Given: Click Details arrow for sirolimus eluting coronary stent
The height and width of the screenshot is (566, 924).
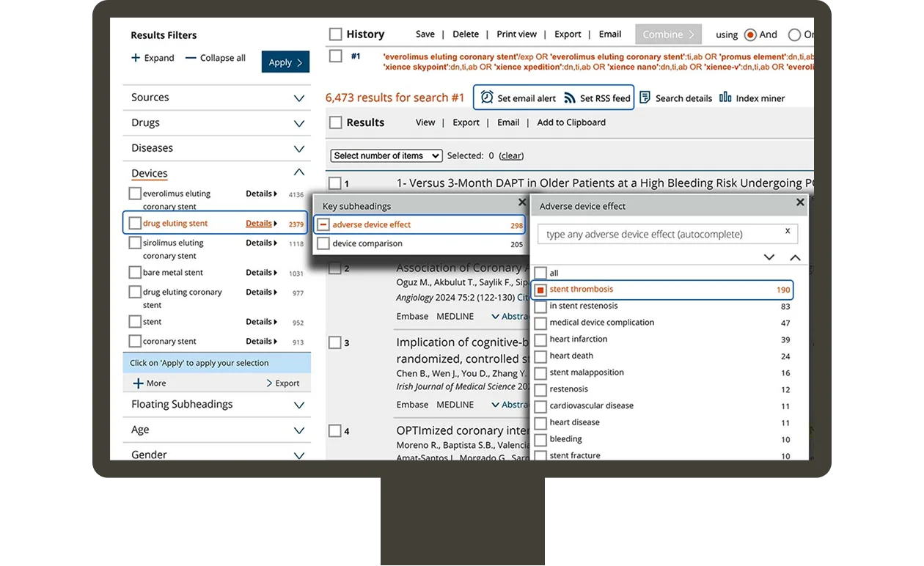Looking at the screenshot, I should point(275,243).
